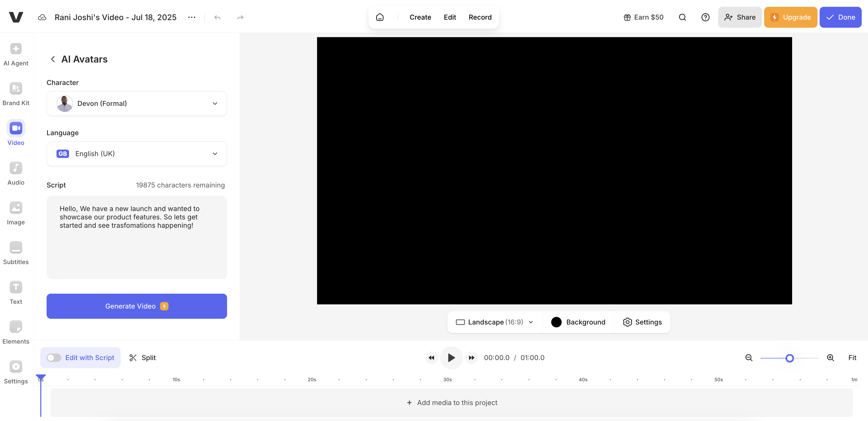Open the Subtitles panel

click(x=16, y=253)
